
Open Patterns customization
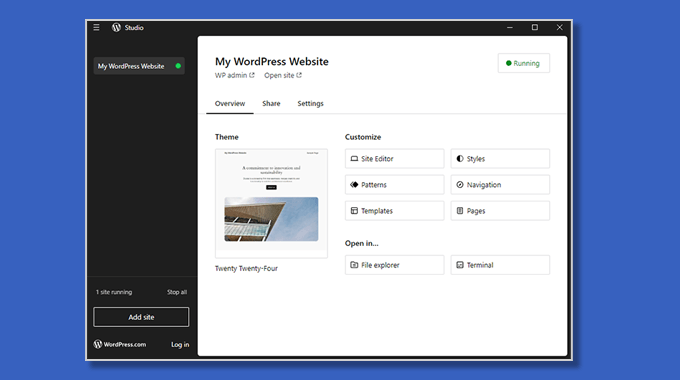(x=394, y=185)
